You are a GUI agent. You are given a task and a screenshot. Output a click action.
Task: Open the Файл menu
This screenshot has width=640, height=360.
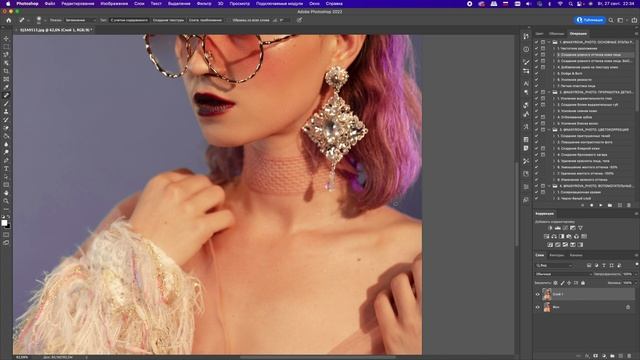50,4
